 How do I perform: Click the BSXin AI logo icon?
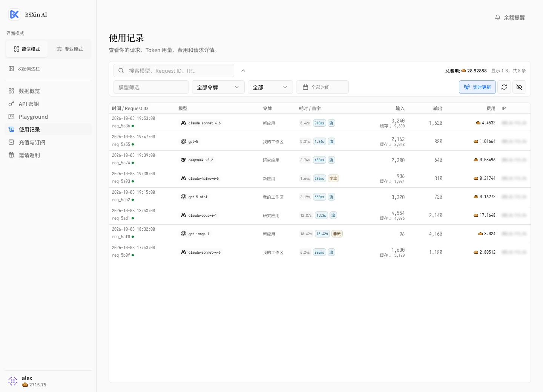14,14
